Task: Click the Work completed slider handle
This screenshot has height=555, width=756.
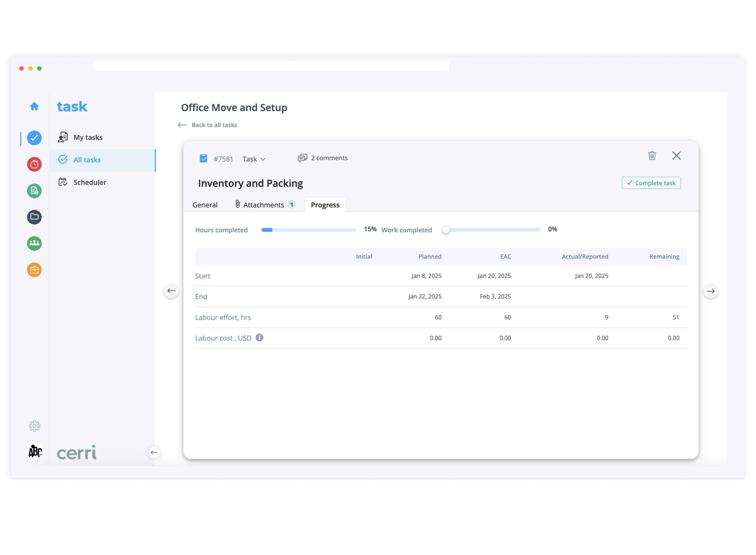Action: [x=445, y=230]
